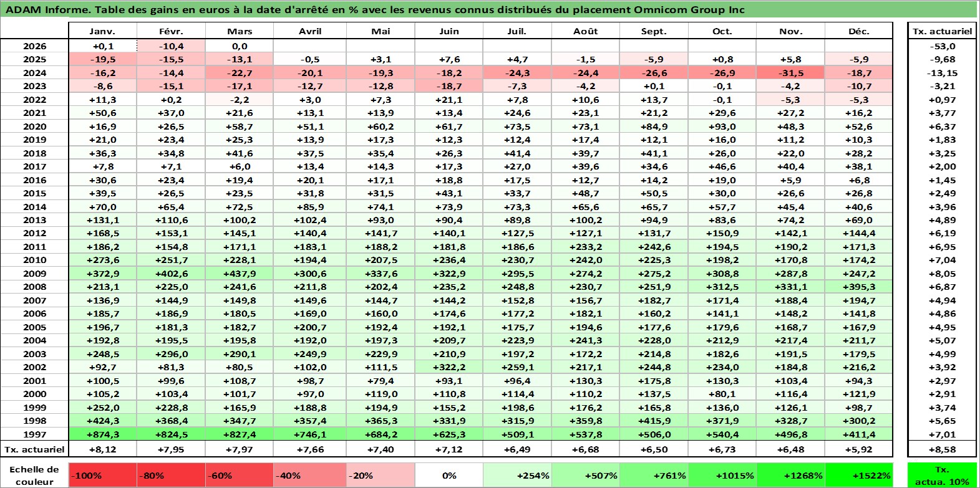Select the Mars column header
The height and width of the screenshot is (488, 980).
pyautogui.click(x=240, y=31)
